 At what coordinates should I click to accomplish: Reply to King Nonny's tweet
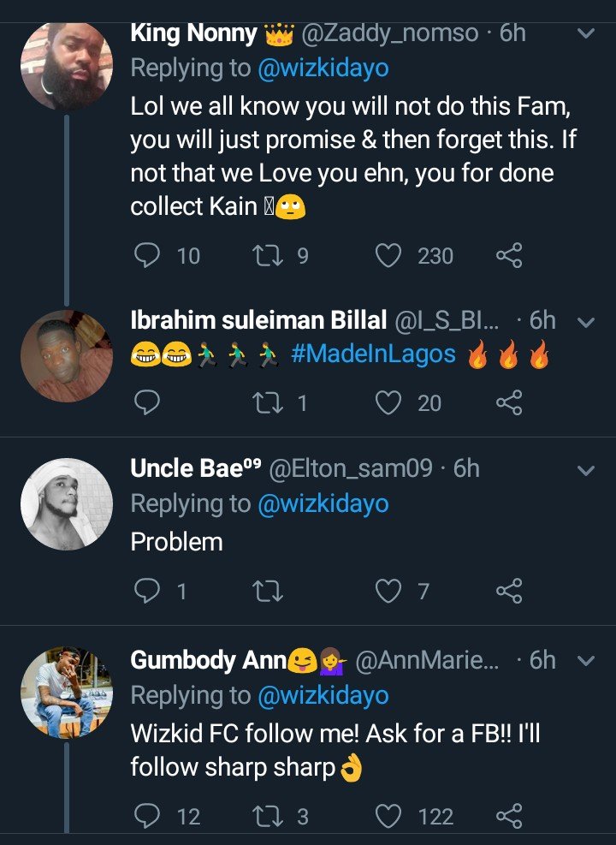pos(149,255)
